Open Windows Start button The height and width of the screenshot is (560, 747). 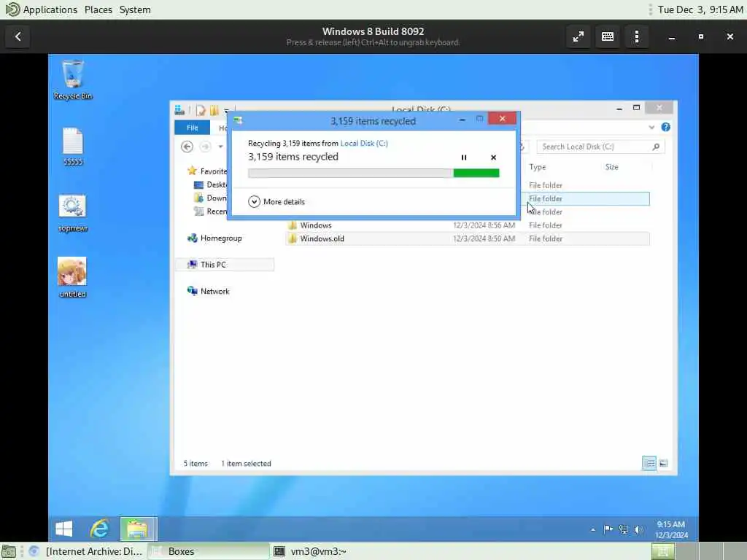pyautogui.click(x=64, y=529)
